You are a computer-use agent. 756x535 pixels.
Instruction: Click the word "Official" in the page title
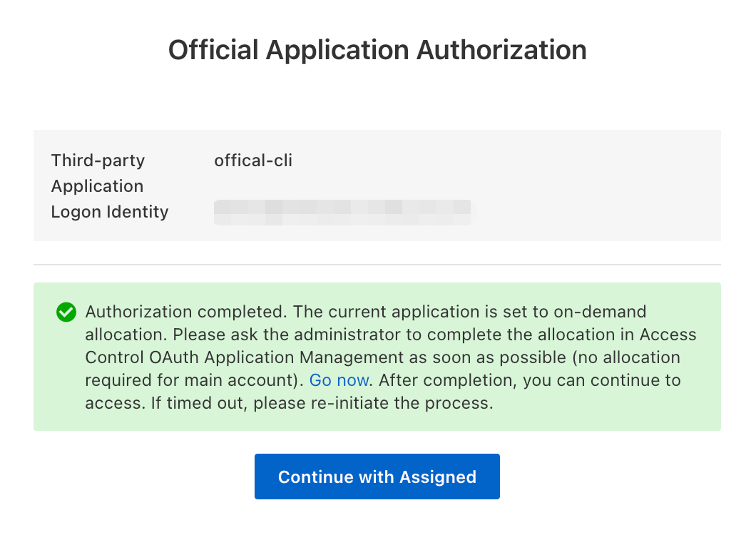[213, 50]
